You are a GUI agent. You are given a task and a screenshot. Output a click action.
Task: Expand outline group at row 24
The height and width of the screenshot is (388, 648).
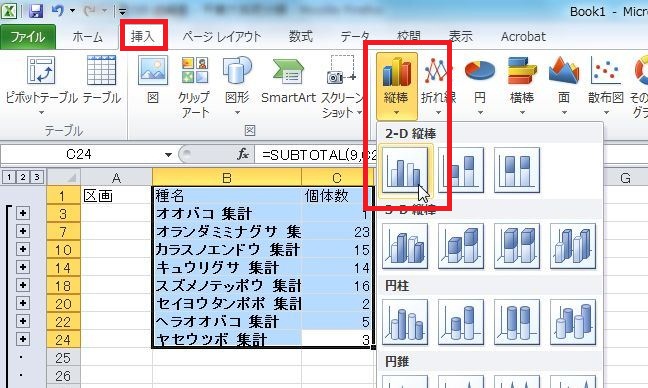(23, 339)
